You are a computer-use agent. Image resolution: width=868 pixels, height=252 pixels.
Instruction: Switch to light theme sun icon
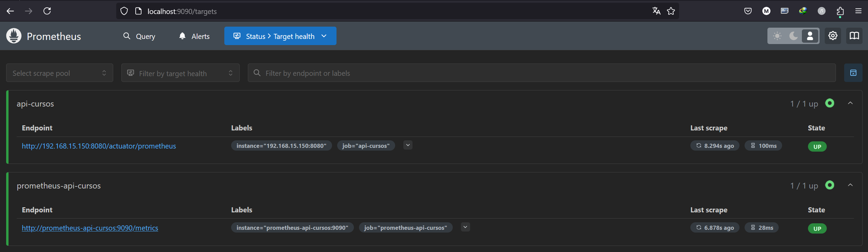tap(777, 36)
